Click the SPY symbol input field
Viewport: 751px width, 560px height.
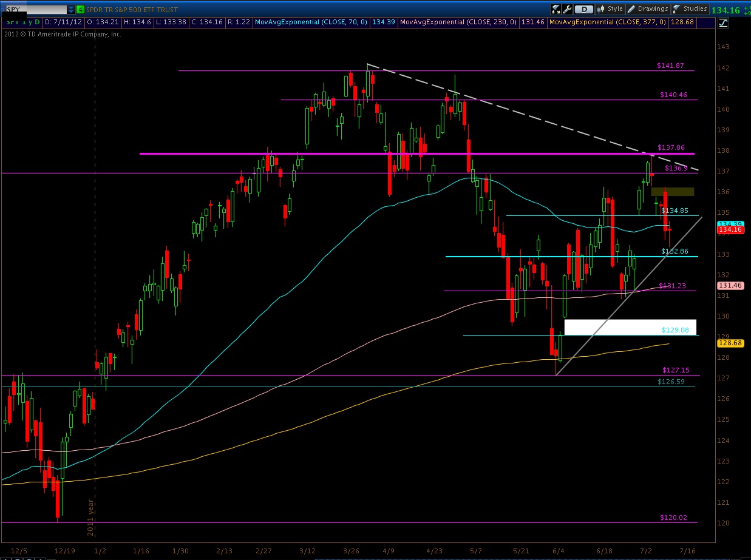[x=35, y=10]
